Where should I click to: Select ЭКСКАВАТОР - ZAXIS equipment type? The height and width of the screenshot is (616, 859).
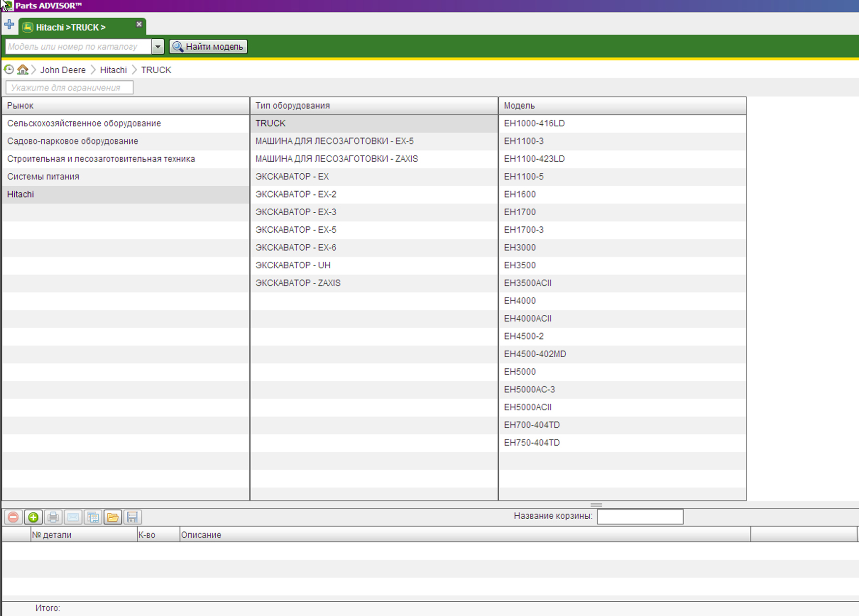[298, 283]
